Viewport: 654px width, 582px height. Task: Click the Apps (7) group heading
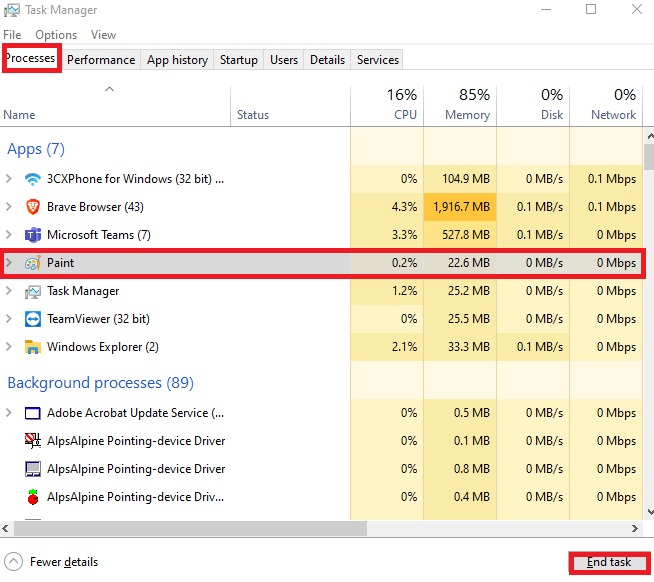(x=36, y=149)
